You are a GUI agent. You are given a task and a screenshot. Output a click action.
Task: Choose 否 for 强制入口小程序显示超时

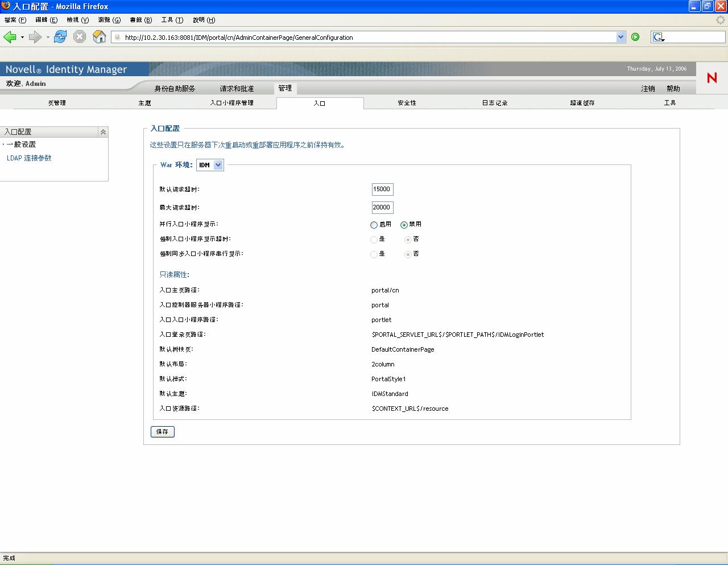(408, 240)
